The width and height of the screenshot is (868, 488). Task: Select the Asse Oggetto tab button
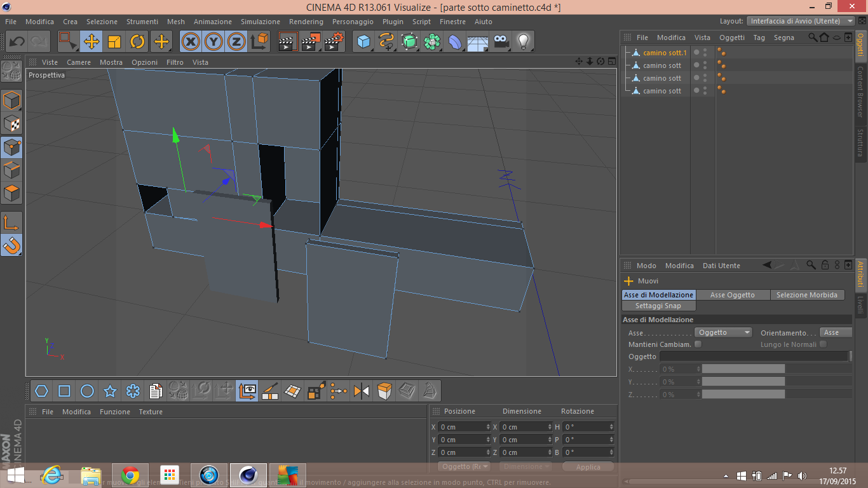(732, 295)
